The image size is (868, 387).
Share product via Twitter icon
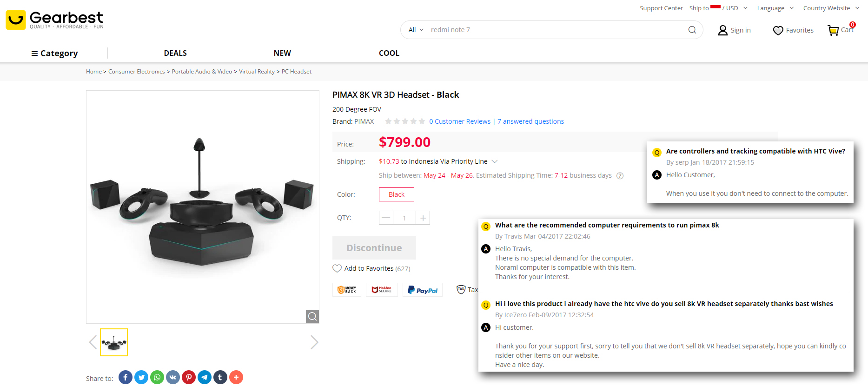coord(141,377)
